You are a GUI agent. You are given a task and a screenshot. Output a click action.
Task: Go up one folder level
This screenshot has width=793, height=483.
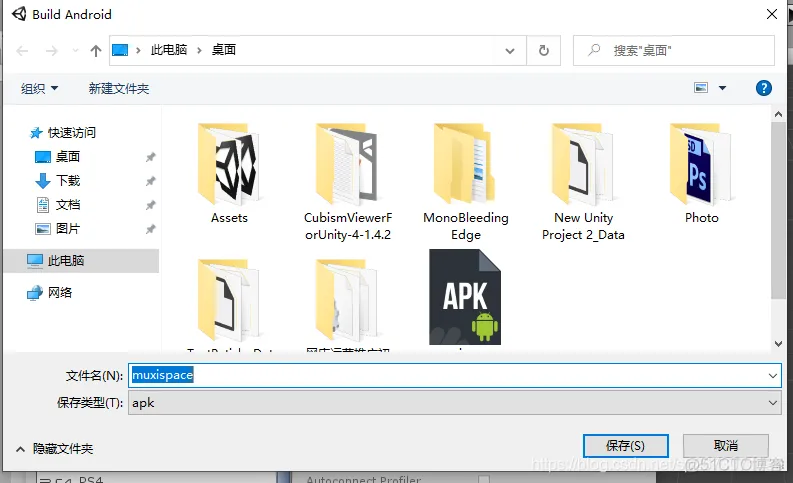tap(96, 51)
